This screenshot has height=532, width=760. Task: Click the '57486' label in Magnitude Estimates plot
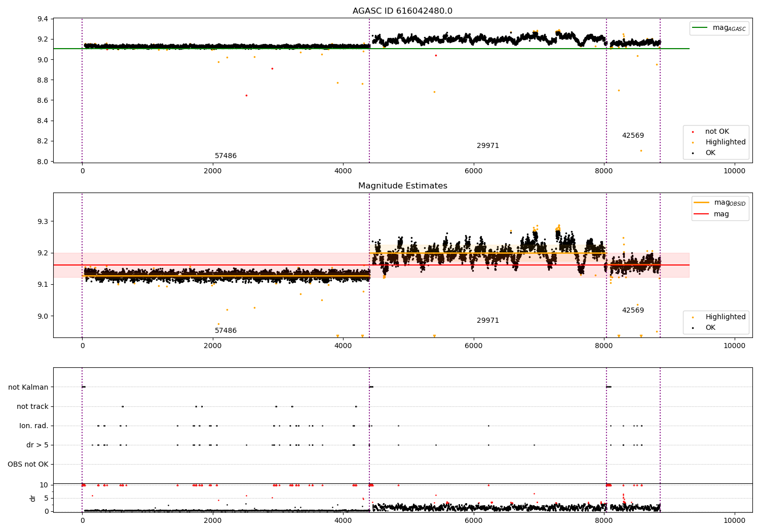coord(225,331)
